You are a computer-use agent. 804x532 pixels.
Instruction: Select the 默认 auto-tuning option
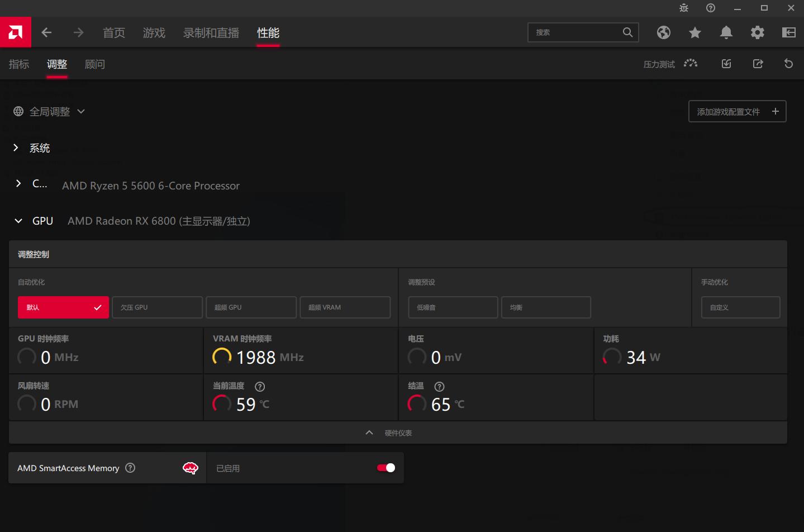(x=63, y=307)
